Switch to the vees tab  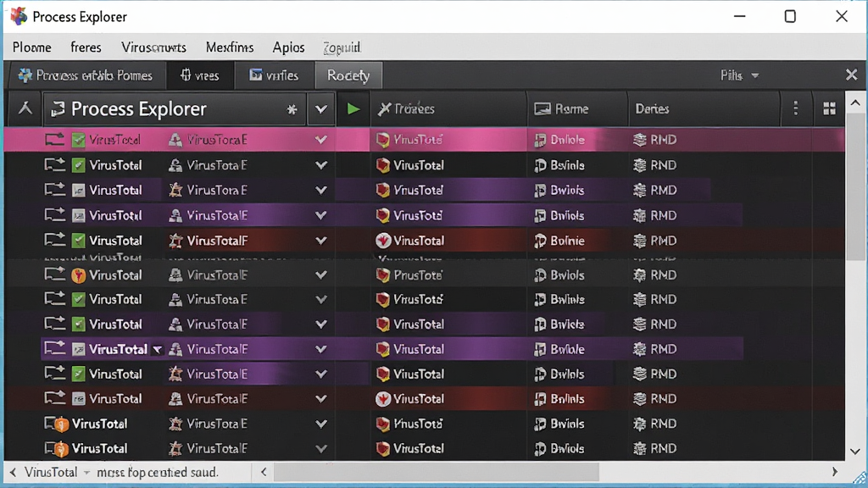200,75
